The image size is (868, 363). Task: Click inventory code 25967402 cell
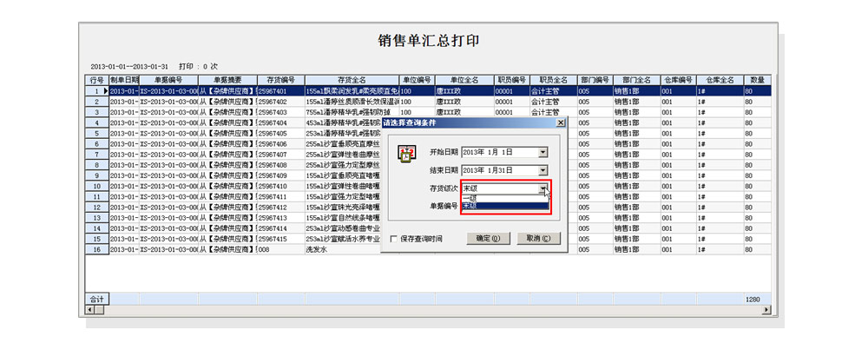[280, 102]
